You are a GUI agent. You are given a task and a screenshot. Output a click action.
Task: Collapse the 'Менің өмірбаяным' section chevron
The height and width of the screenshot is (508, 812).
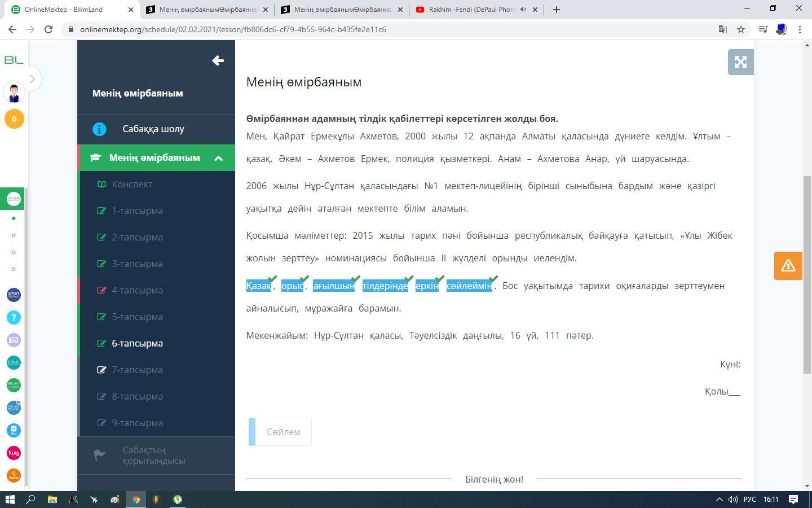tap(219, 158)
